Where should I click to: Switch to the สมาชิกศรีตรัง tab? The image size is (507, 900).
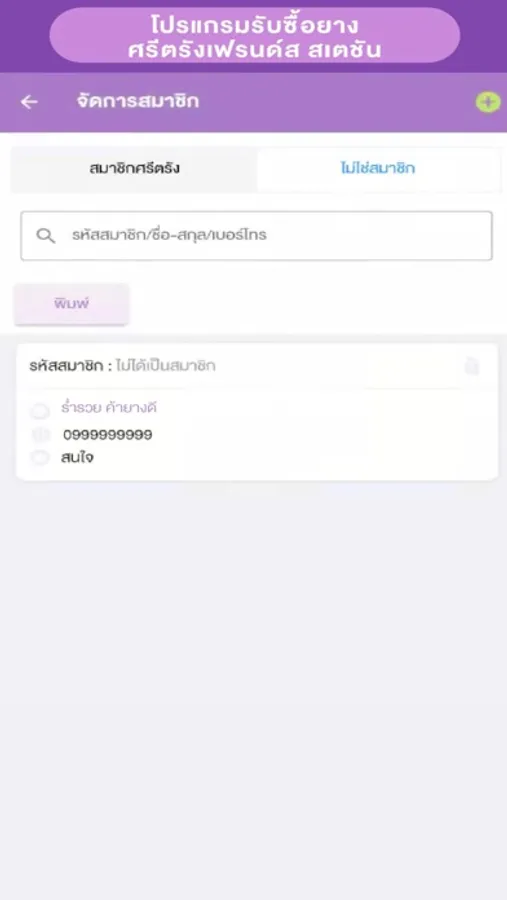tap(134, 169)
